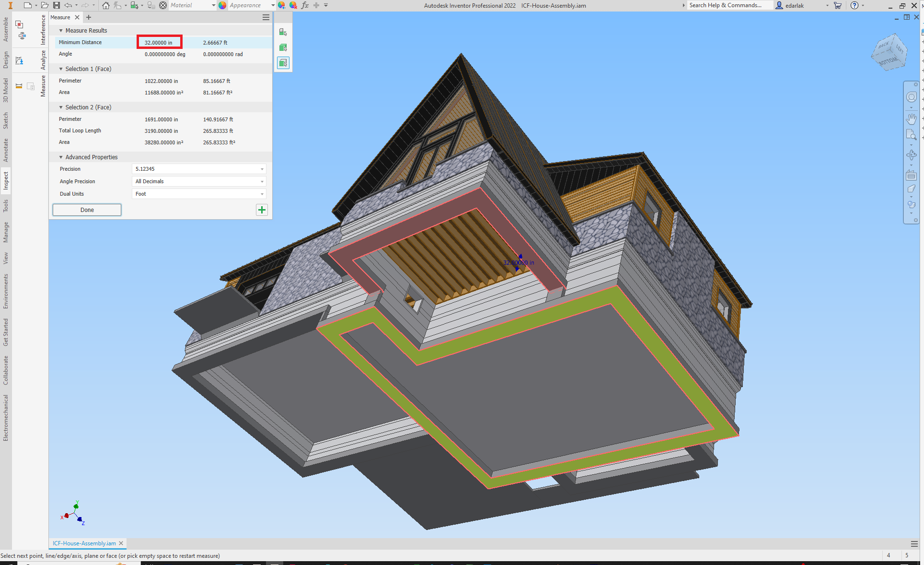924x565 pixels.
Task: Switch to Environments ribbon tab
Action: (x=6, y=291)
